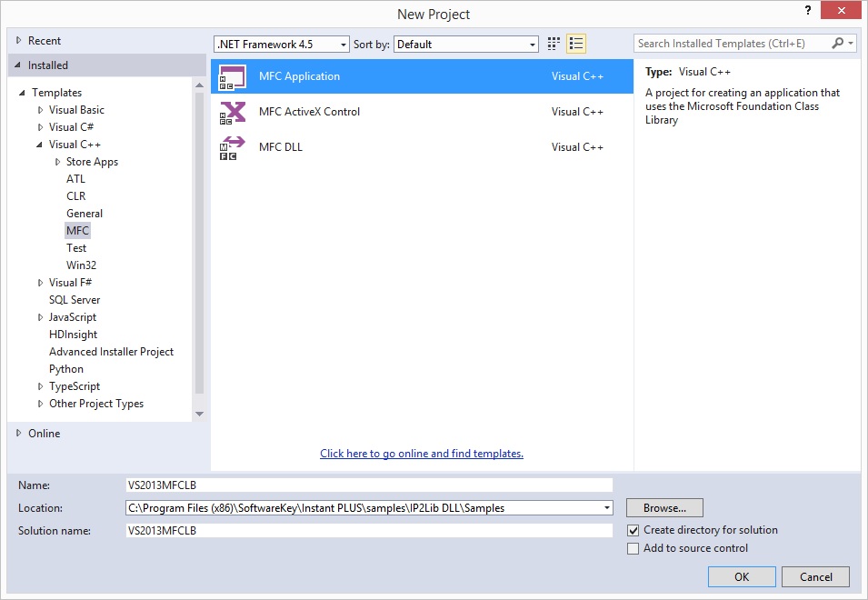868x600 pixels.
Task: Click the templates tree scrollbar thumb
Action: coord(199,244)
